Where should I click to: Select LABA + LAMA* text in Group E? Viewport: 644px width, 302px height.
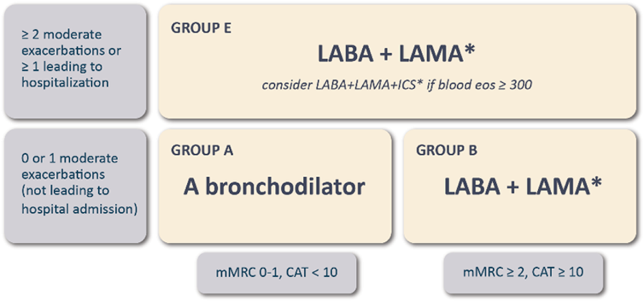[x=397, y=56]
